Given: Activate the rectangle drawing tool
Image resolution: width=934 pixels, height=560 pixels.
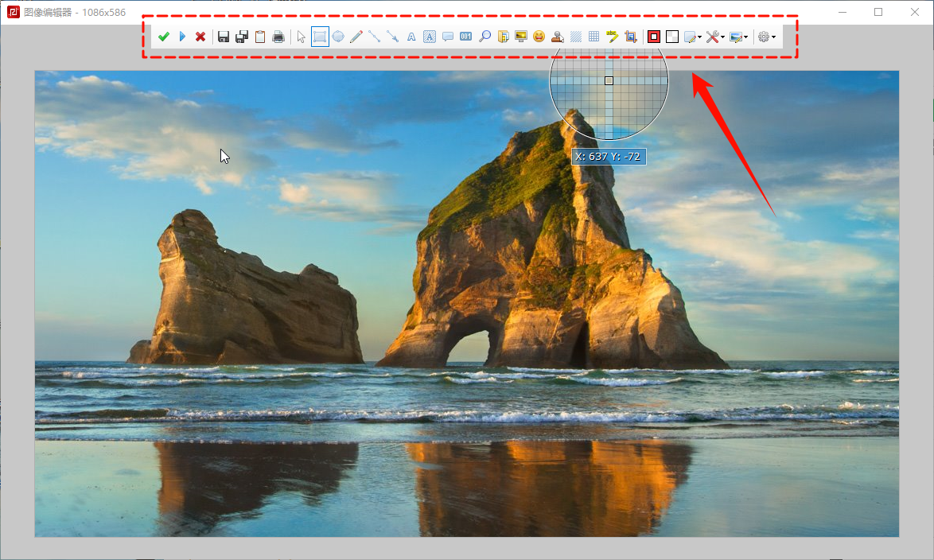Looking at the screenshot, I should [320, 37].
